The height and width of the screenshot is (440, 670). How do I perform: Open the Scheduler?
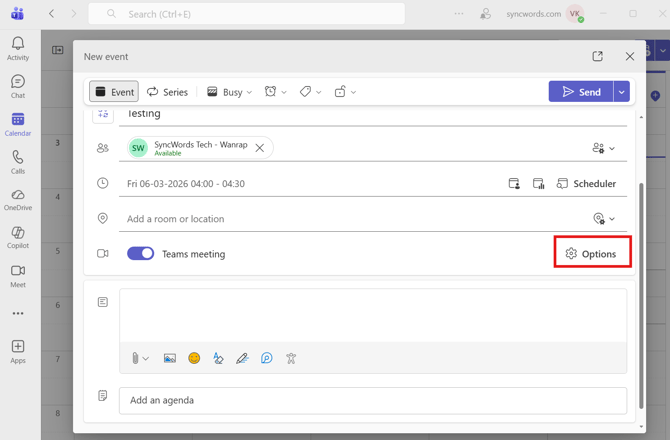pyautogui.click(x=586, y=184)
